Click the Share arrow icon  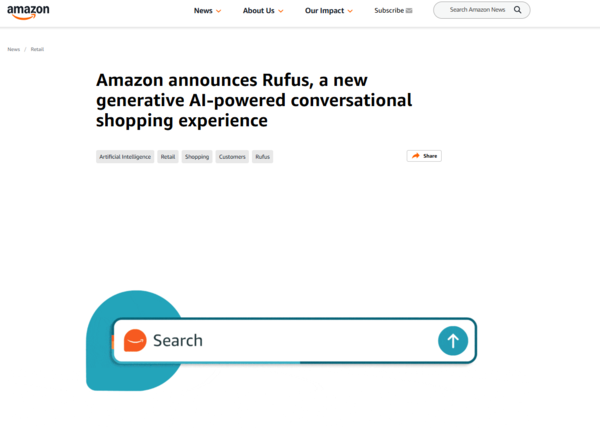click(x=416, y=156)
